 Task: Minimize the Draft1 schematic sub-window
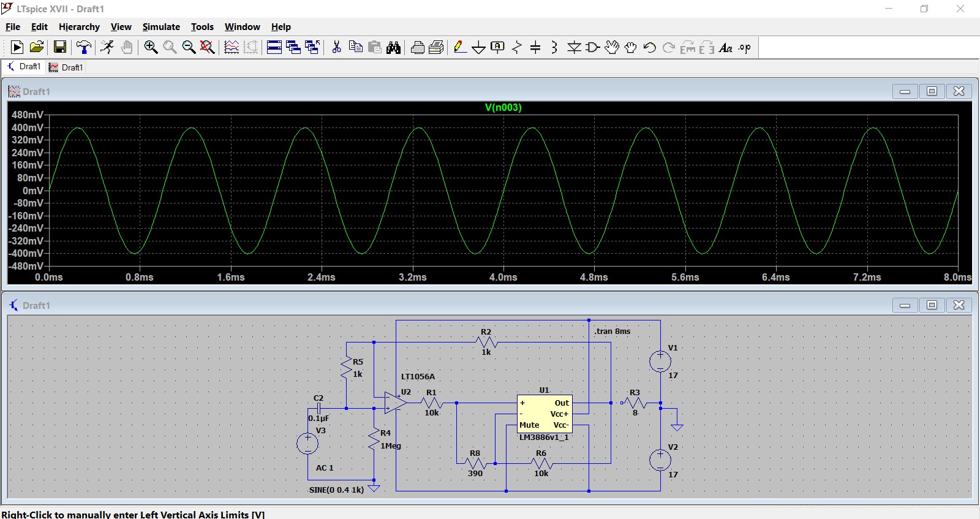905,305
